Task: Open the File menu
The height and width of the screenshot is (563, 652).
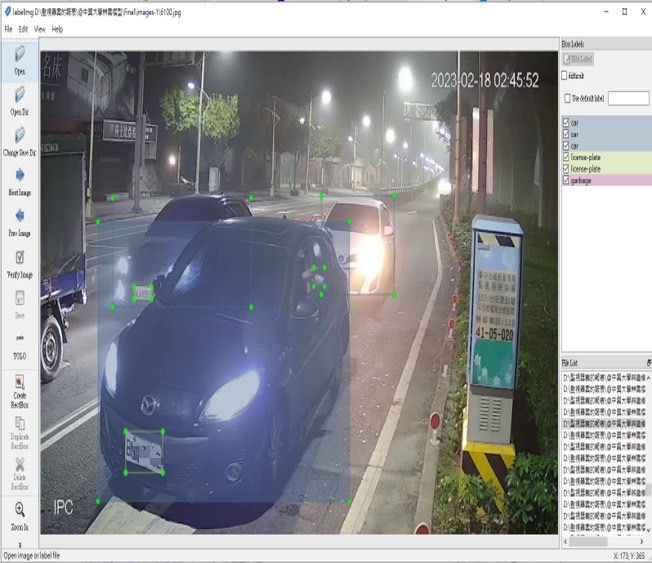Action: (x=8, y=30)
